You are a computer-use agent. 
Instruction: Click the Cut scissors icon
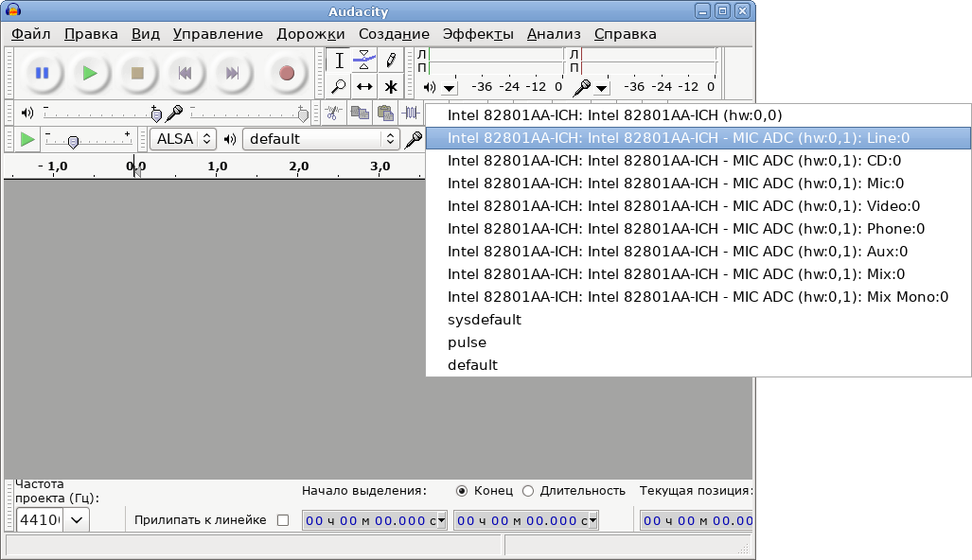(334, 113)
